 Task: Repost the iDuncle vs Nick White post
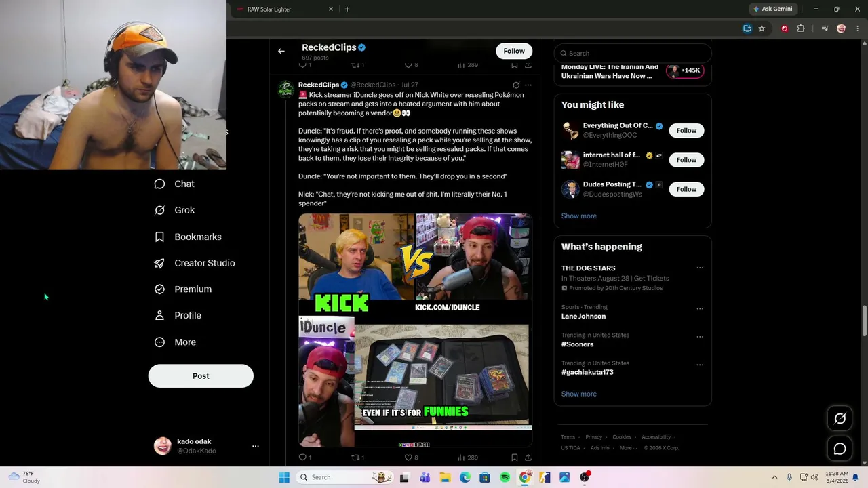357,457
